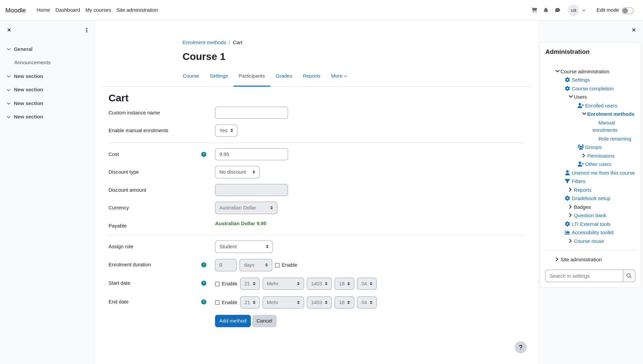Expand the Permissions tree node
Image resolution: width=643 pixels, height=364 pixels.
584,156
